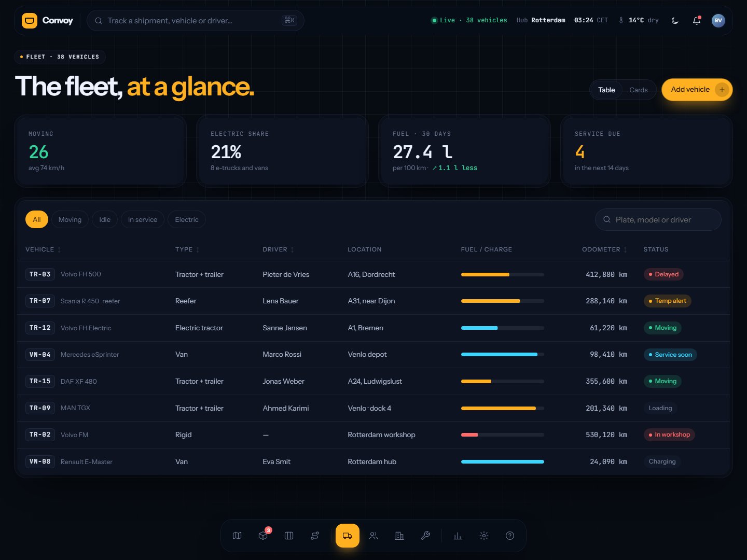Image resolution: width=747 pixels, height=560 pixels.
Task: Switch to Cards view
Action: point(639,90)
